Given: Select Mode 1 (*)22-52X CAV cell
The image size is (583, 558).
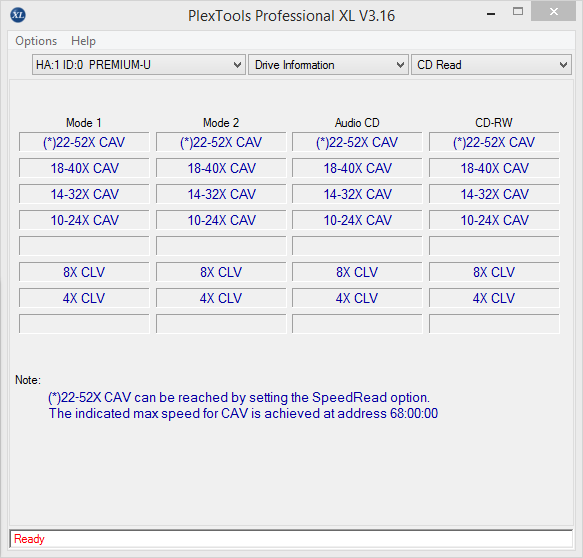Looking at the screenshot, I should [84, 142].
